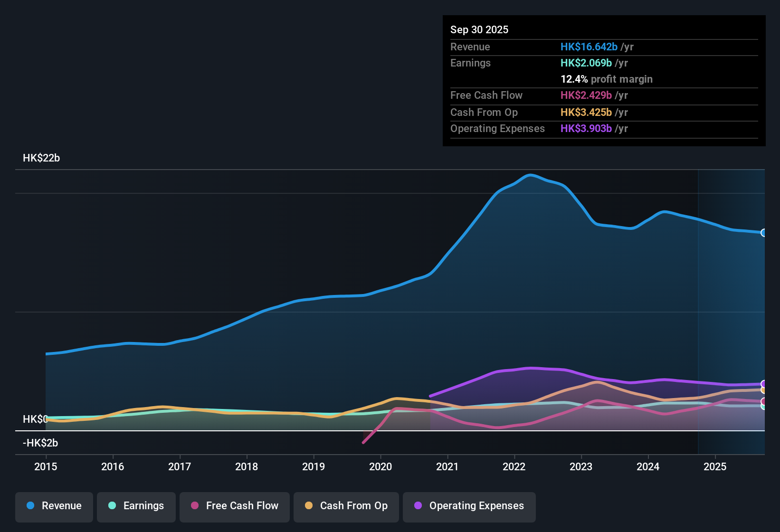Click the pink Free Cash Flow endpoint marker
Viewport: 780px width, 532px height.
[x=763, y=401]
